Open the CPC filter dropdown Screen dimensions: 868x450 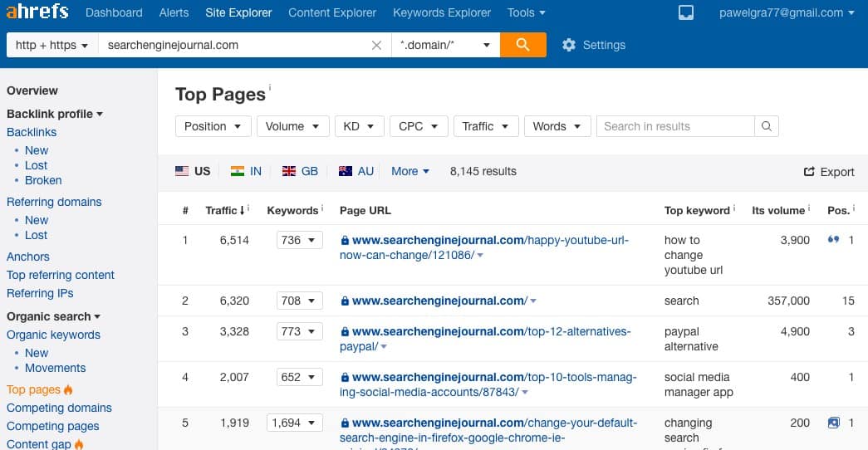pos(419,126)
